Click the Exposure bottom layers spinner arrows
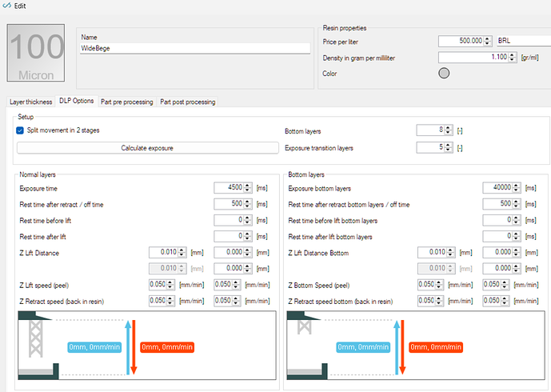 pyautogui.click(x=516, y=188)
